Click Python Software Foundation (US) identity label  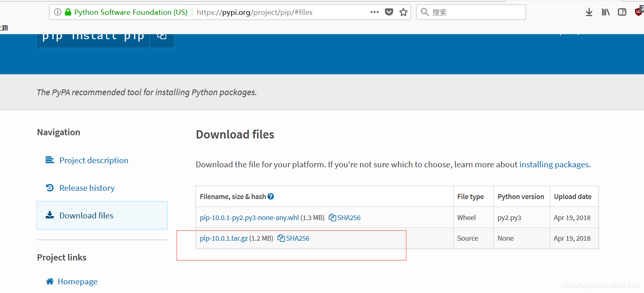(131, 12)
